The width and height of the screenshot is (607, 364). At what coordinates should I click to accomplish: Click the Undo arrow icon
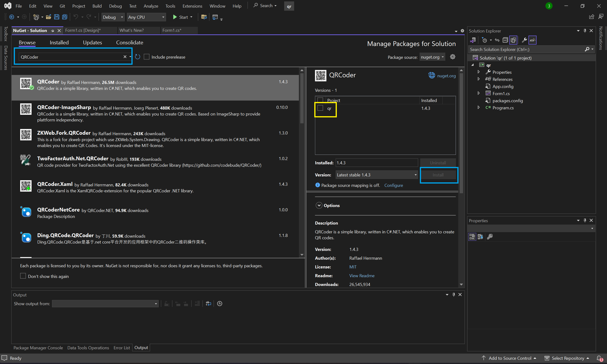(x=76, y=17)
